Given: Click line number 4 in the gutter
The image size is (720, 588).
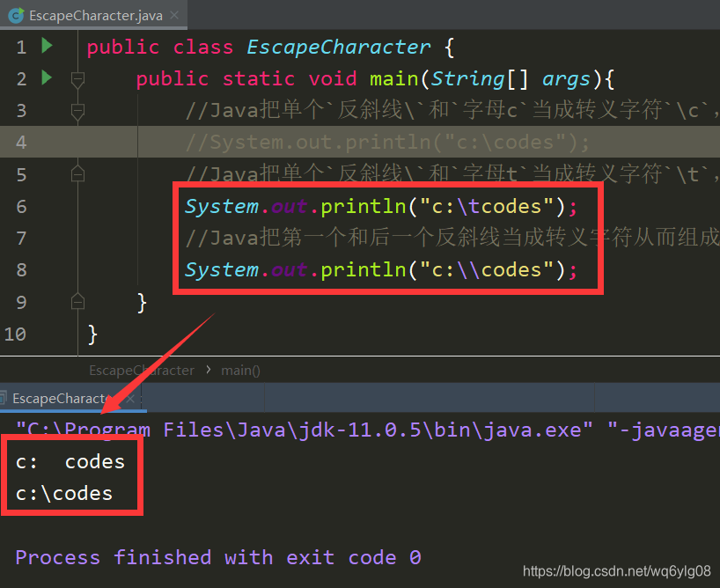Looking at the screenshot, I should coord(21,143).
